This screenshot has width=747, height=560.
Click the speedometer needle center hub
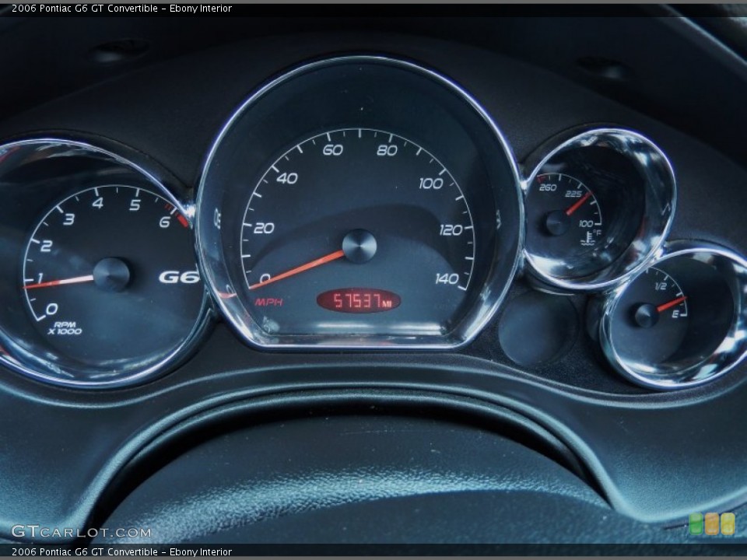click(x=359, y=247)
